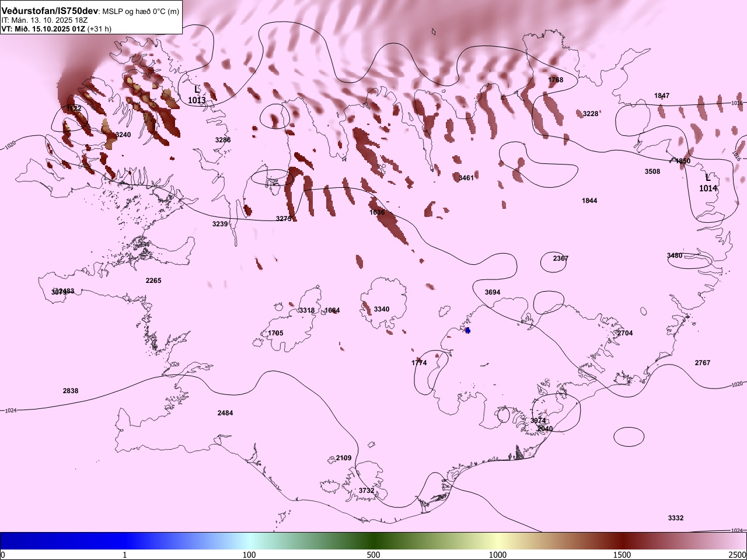Screen dimensions: 747x560
Task: Pick the dark green colour at the 500 tick
Action: (373, 541)
